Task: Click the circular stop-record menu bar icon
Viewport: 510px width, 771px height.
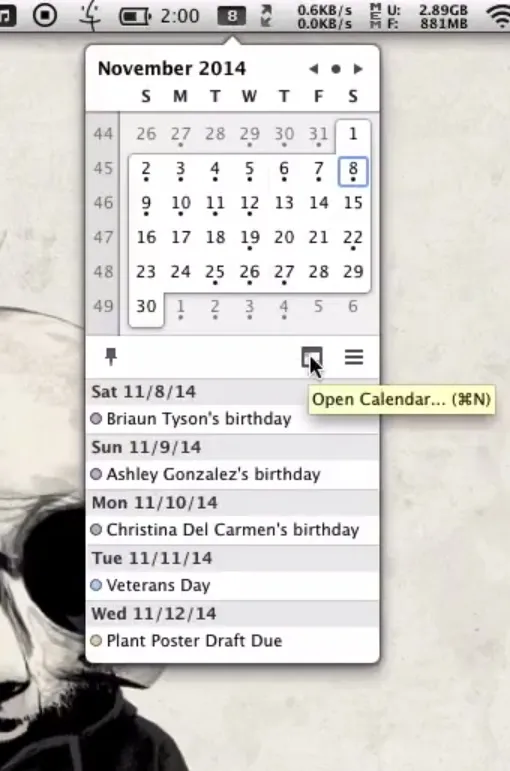Action: click(45, 15)
